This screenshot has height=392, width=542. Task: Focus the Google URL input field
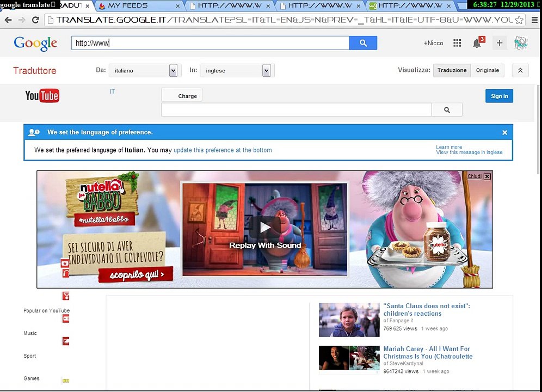click(x=210, y=43)
